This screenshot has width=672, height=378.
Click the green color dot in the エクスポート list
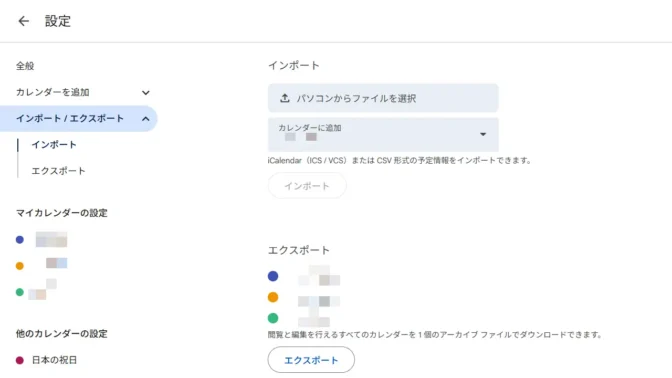tap(273, 318)
